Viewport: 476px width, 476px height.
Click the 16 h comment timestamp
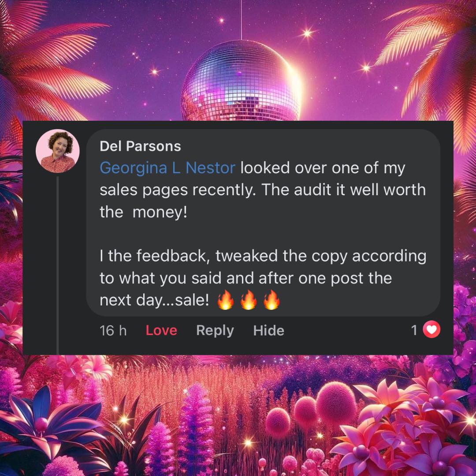[113, 330]
